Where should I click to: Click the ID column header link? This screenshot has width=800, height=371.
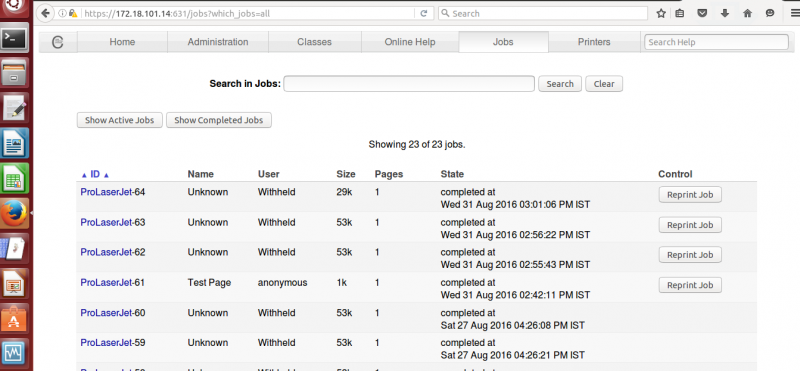click(x=95, y=175)
